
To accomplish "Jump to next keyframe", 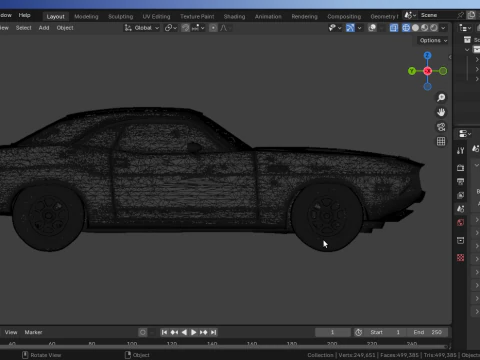I will pyautogui.click(x=203, y=332).
